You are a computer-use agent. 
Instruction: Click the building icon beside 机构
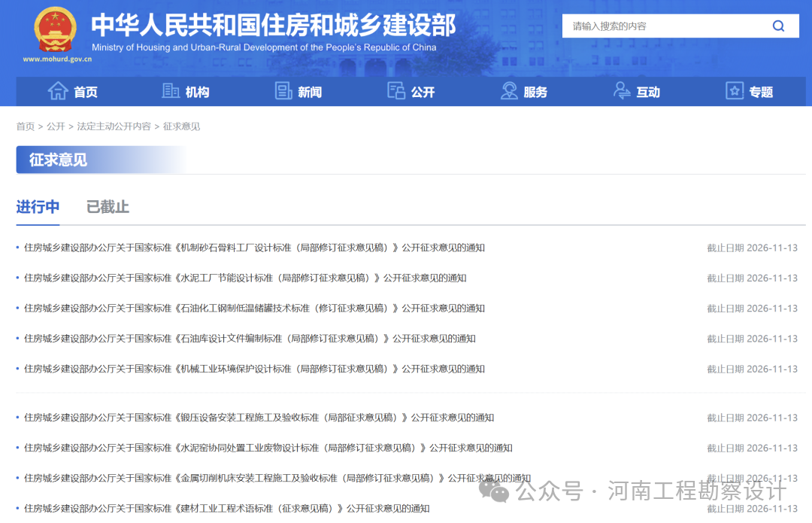coord(171,91)
